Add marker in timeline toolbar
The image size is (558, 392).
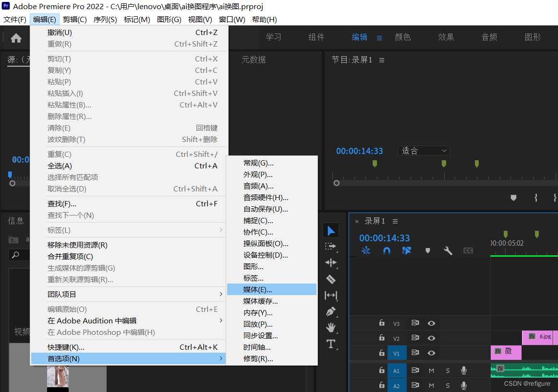428,251
